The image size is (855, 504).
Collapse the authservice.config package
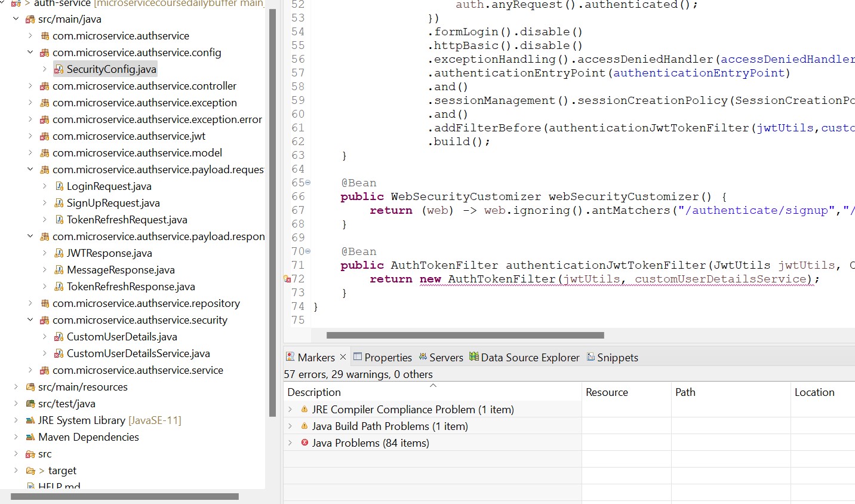pos(30,53)
